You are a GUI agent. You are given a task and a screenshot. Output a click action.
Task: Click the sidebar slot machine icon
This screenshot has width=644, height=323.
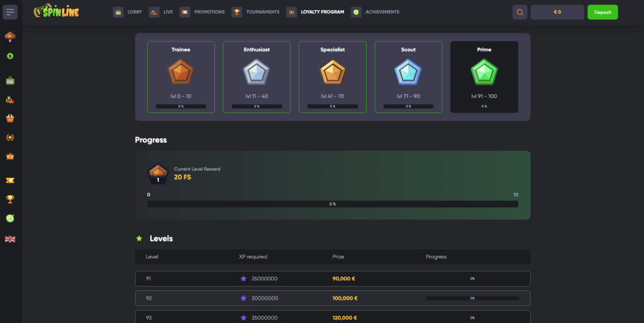tap(10, 81)
